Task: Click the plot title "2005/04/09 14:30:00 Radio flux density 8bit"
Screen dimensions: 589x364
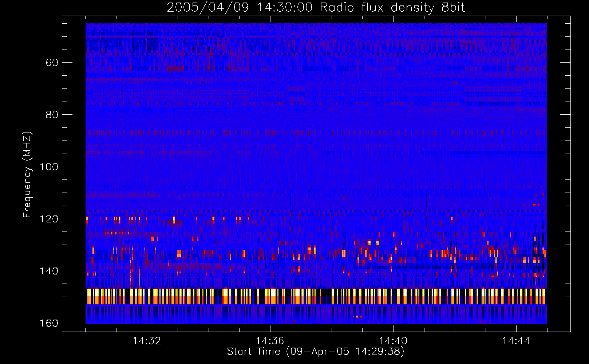Action: [316, 7]
